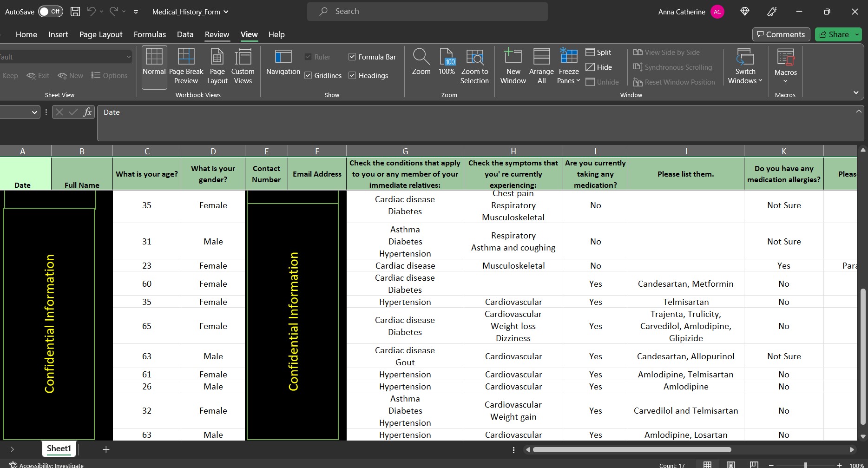Click the vertical scrollbar thumb
This screenshot has height=468, width=868.
pos(863,357)
